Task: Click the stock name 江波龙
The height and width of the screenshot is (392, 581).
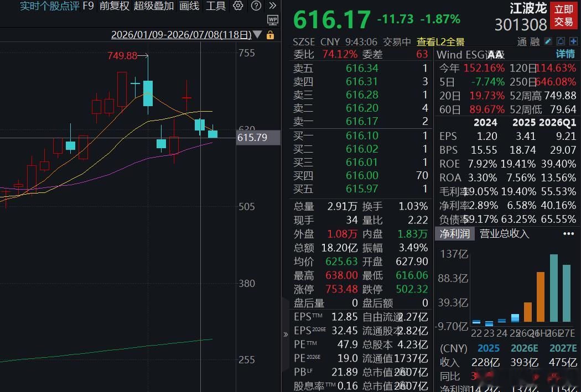Action: tap(528, 8)
